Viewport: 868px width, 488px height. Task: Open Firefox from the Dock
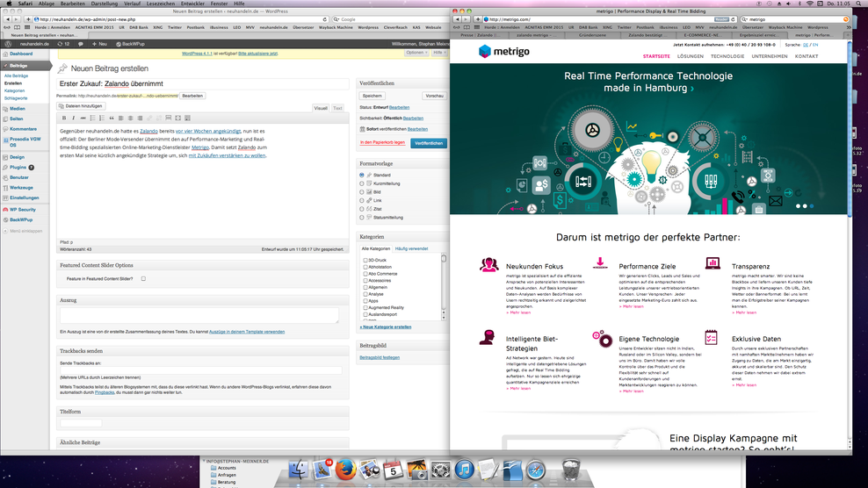click(x=345, y=470)
